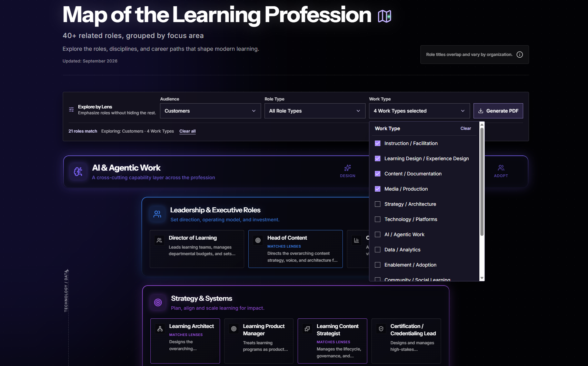Click the Work Type list scrollbar thumb
Screen dimensions: 588x366
pyautogui.click(x=482, y=182)
